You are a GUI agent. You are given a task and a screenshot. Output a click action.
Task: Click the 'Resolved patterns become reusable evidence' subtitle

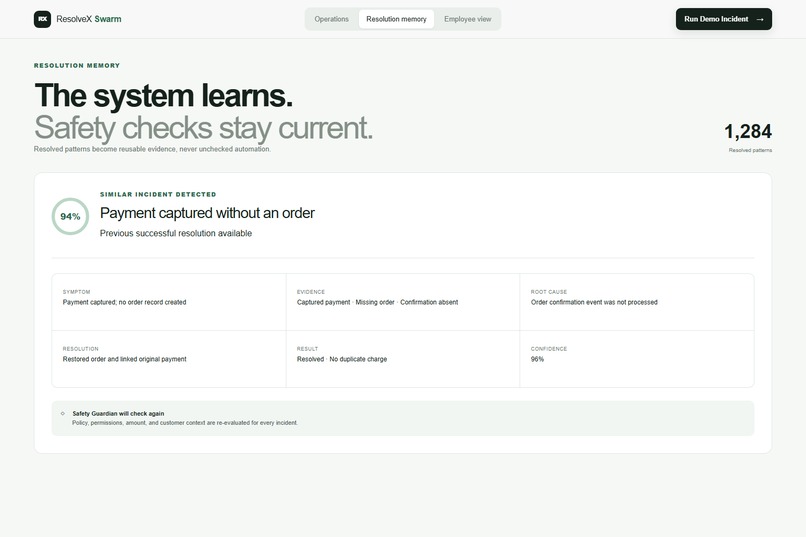(152, 149)
